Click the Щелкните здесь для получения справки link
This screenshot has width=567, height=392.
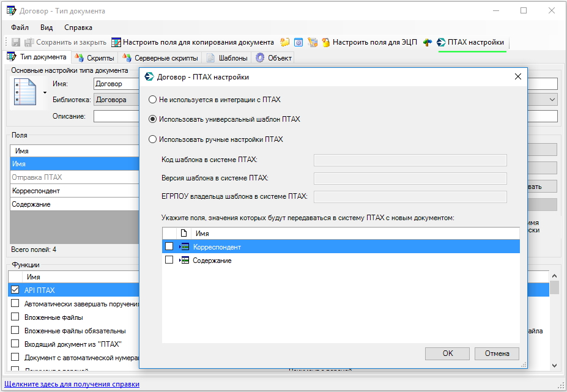(72, 384)
